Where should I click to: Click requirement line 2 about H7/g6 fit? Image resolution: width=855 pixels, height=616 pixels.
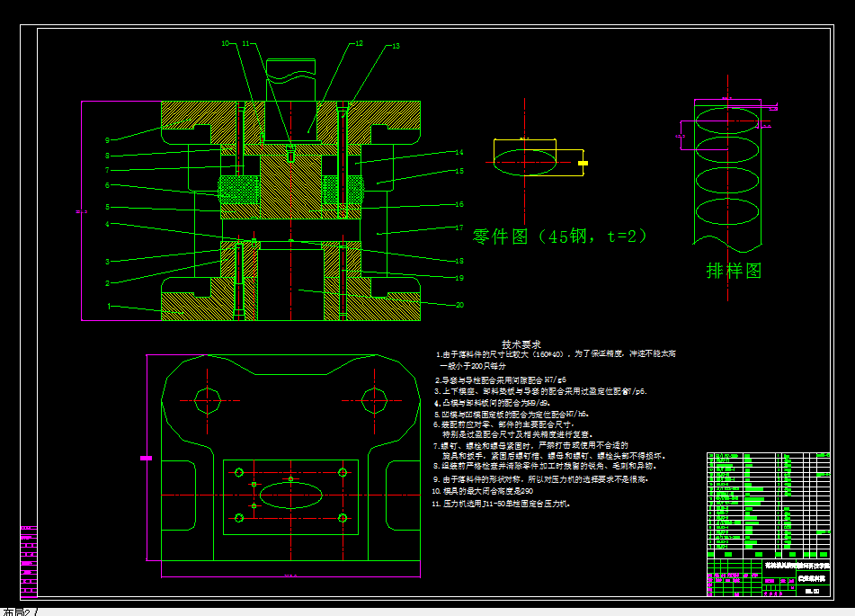[x=501, y=379]
